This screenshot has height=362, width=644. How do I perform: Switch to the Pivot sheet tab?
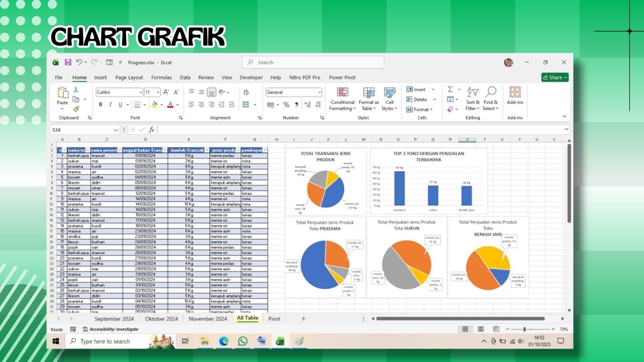pos(274,318)
